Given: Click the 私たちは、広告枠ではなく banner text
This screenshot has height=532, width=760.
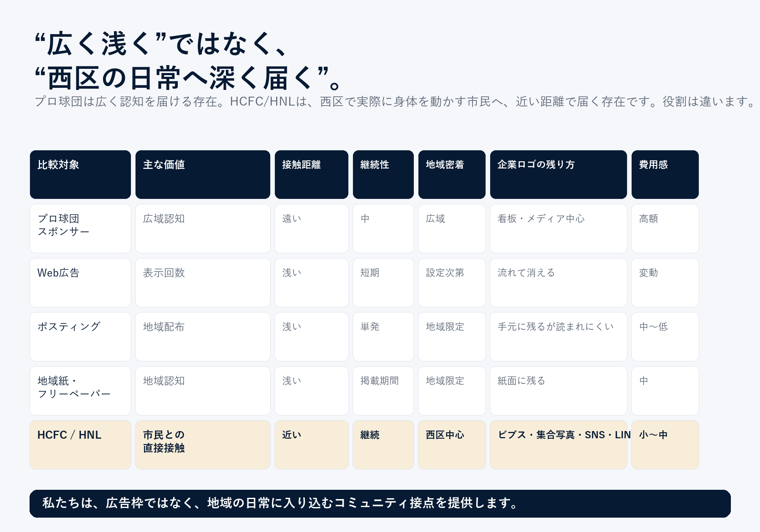Looking at the screenshot, I should (280, 503).
